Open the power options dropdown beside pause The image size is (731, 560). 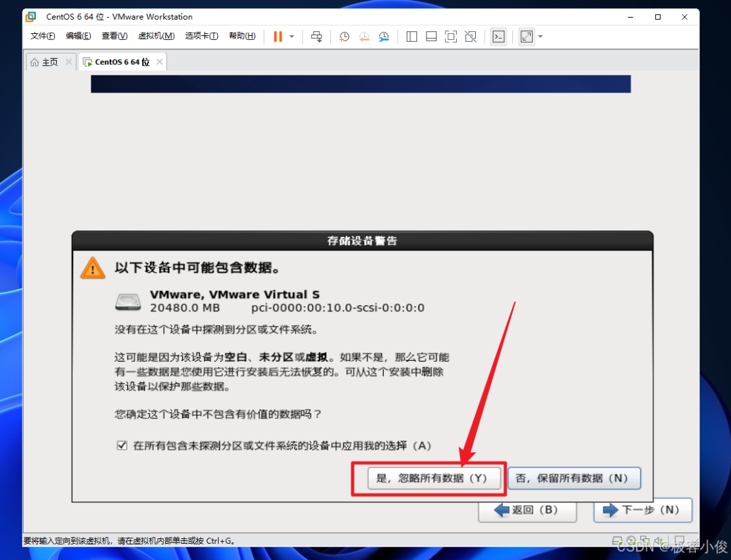click(292, 37)
